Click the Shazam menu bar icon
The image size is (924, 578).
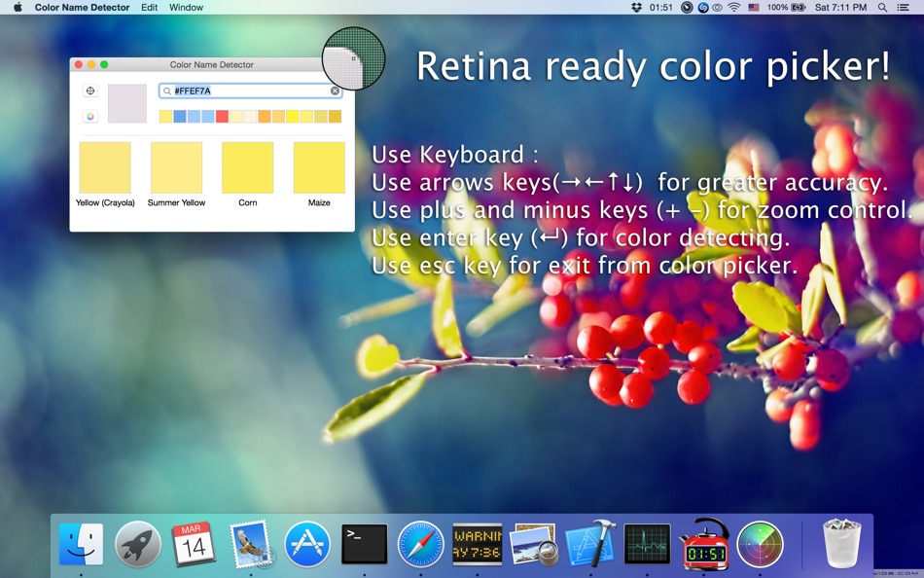coord(703,7)
